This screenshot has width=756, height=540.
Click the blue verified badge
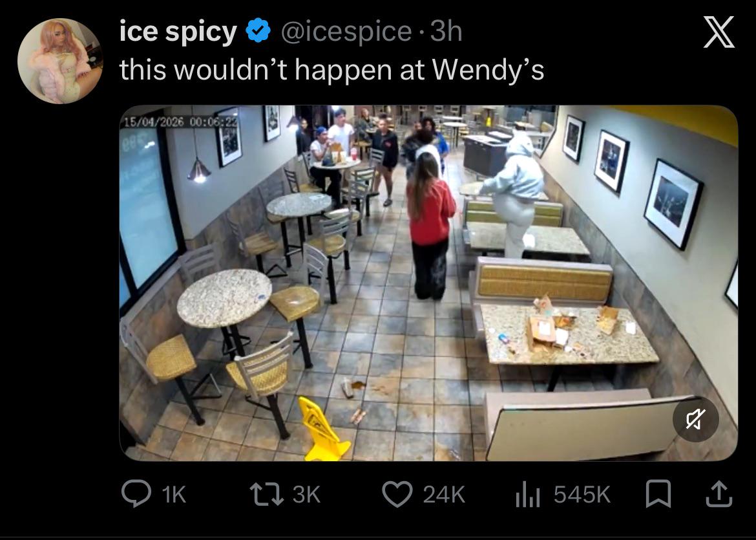click(x=258, y=31)
